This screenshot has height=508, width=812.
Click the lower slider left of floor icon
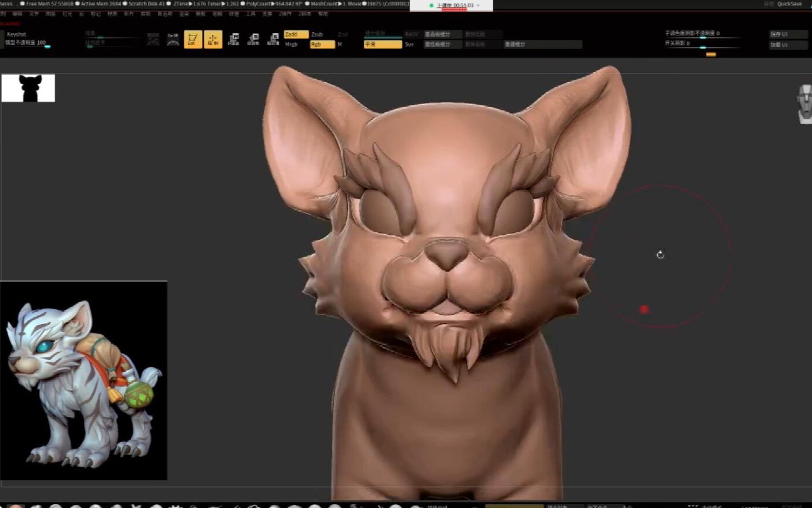tap(113, 44)
